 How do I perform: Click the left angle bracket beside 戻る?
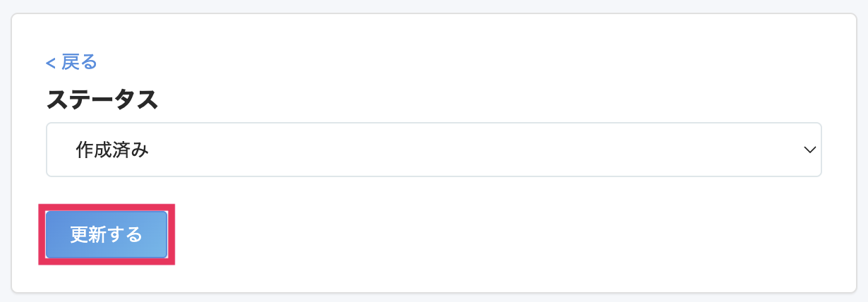click(51, 64)
